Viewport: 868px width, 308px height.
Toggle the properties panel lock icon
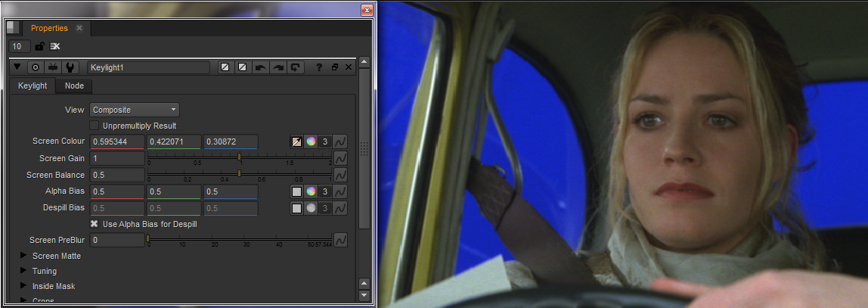click(x=39, y=47)
